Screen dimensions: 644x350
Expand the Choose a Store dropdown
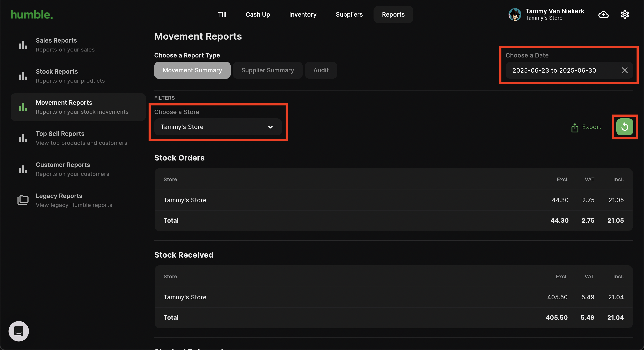click(218, 127)
